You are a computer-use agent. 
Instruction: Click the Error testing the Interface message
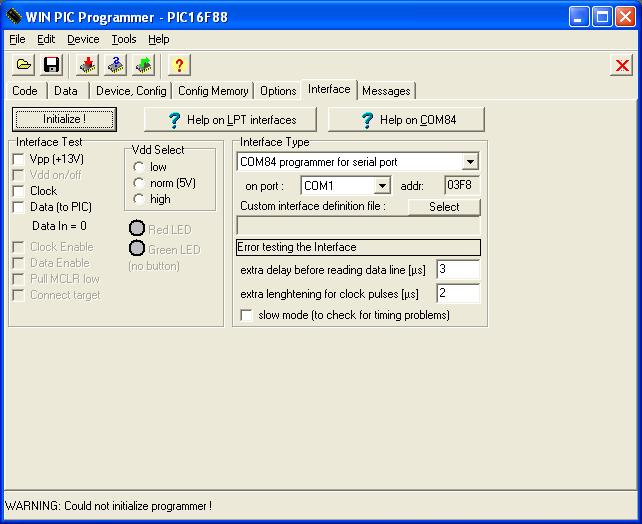click(x=358, y=247)
